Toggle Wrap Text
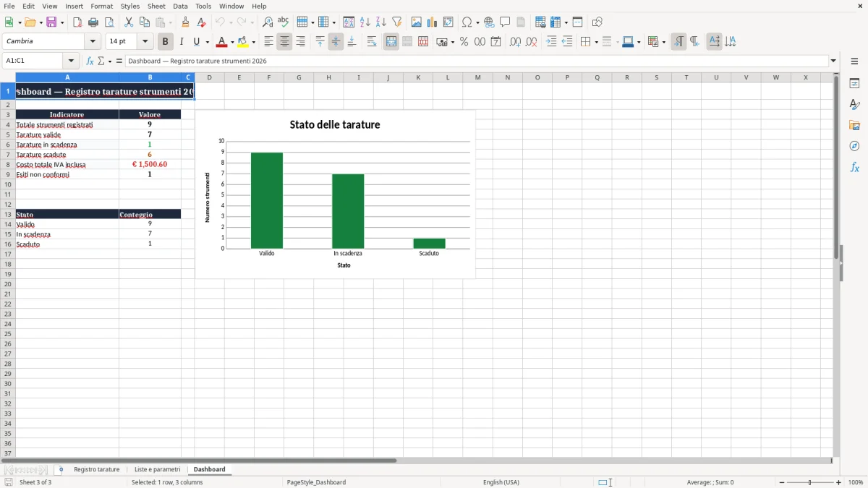The width and height of the screenshot is (868, 488). (372, 42)
